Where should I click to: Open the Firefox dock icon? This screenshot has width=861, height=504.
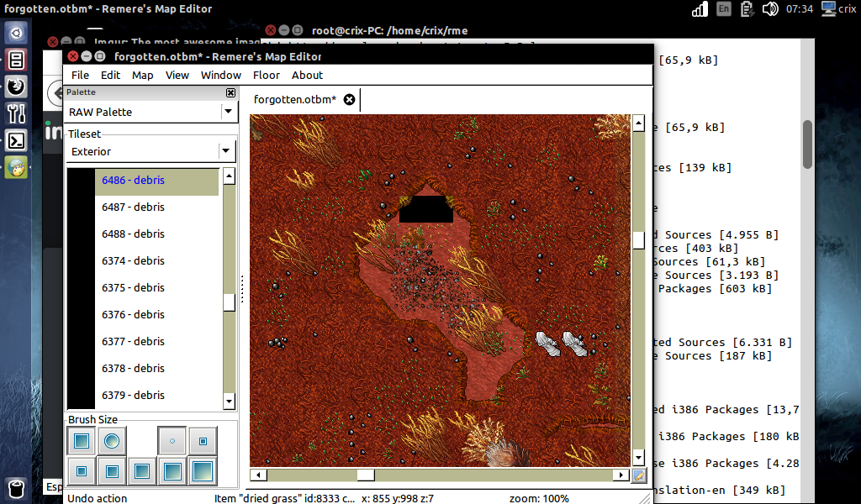(x=16, y=87)
